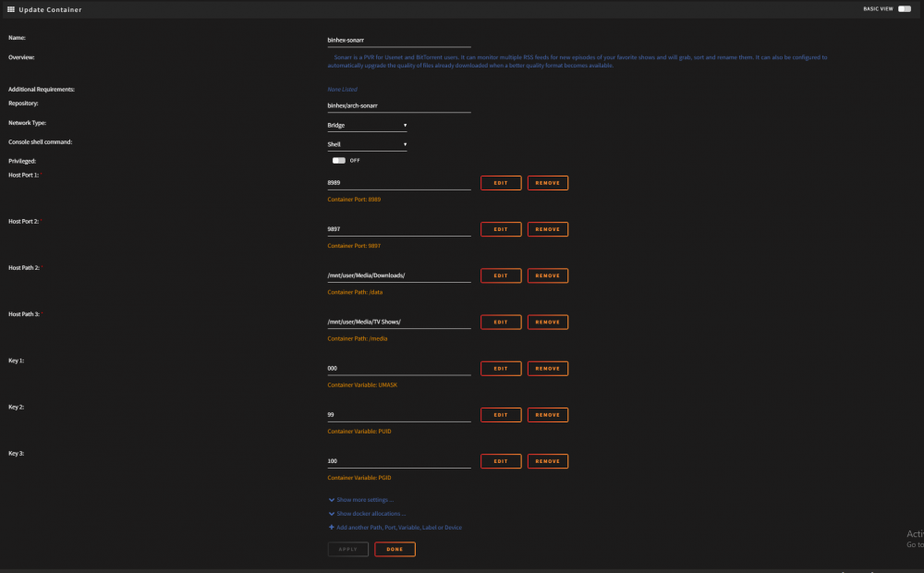The height and width of the screenshot is (573, 924).
Task: Edit Host Path 2 Downloads entry
Action: click(x=501, y=276)
